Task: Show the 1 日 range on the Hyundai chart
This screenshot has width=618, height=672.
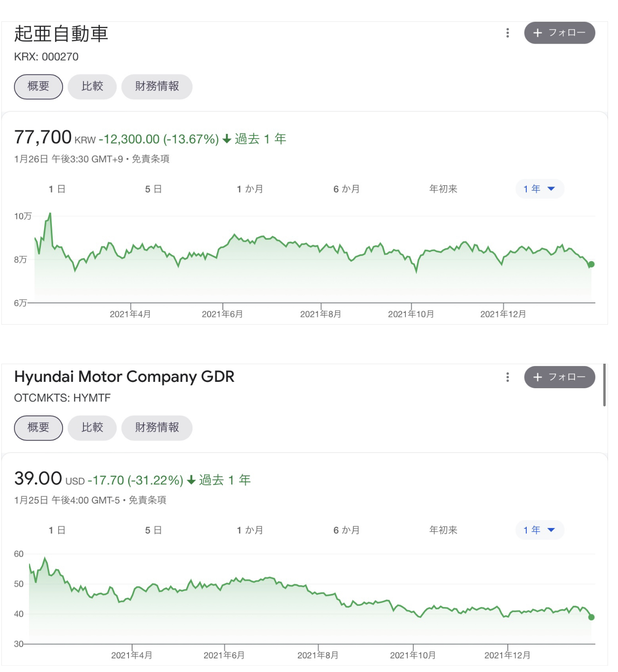Action: [57, 530]
